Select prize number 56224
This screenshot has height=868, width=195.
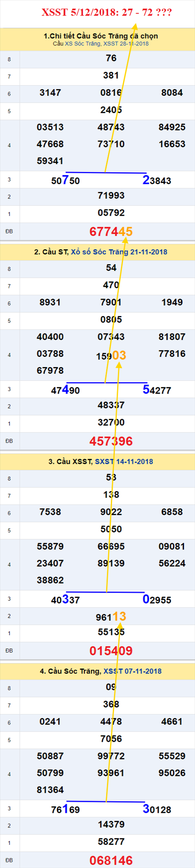click(x=172, y=564)
